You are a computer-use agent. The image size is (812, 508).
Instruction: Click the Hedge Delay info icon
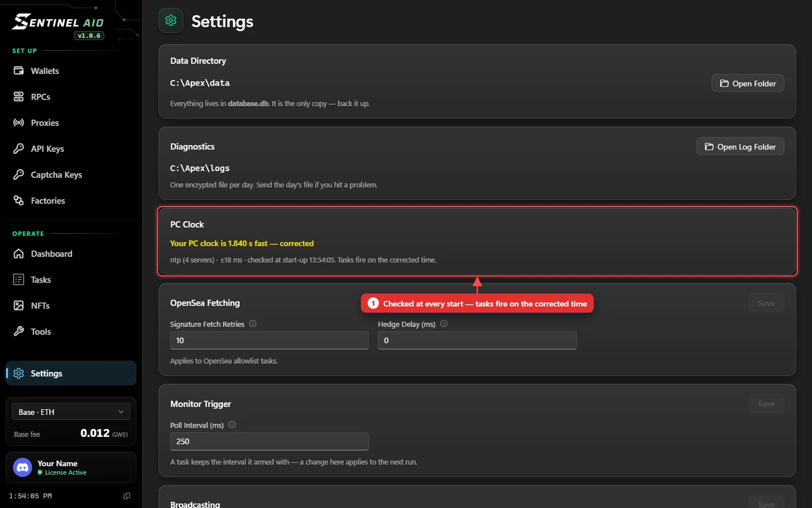pyautogui.click(x=444, y=323)
